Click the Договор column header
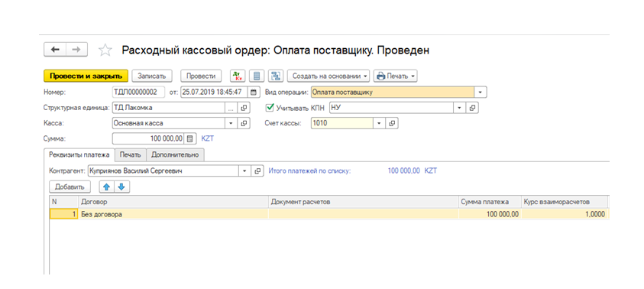Viewport: 644px width, 289px height. (x=173, y=202)
